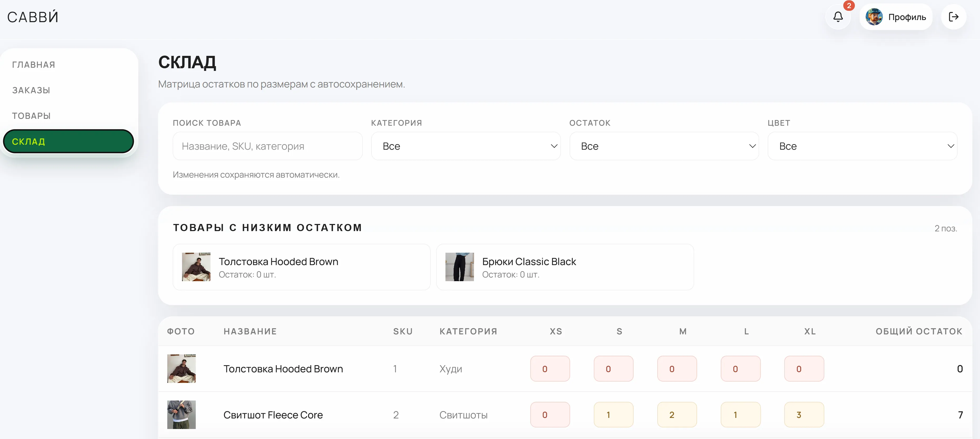Click the 2 поз. counter
The width and height of the screenshot is (980, 439).
coord(945,228)
